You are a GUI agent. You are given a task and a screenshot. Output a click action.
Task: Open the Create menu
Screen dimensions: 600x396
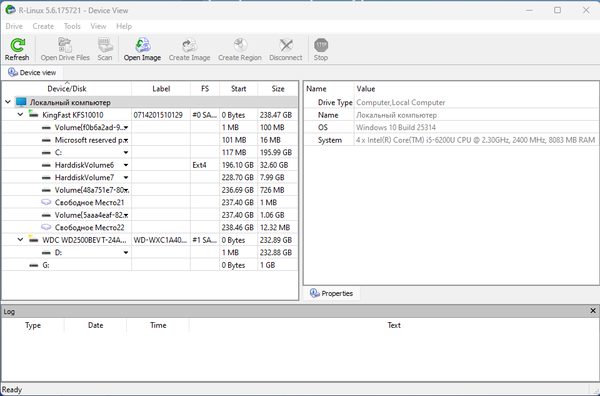tap(43, 26)
